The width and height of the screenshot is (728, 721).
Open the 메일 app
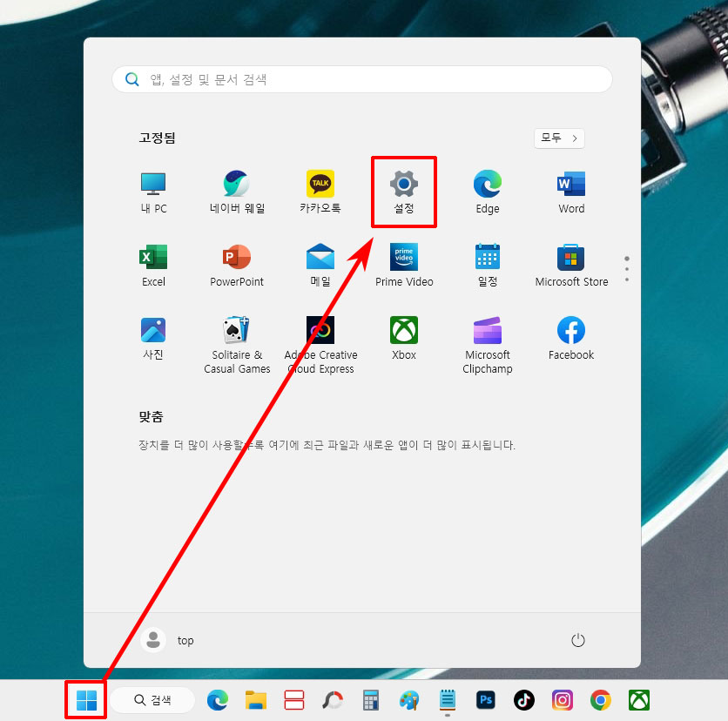[320, 257]
